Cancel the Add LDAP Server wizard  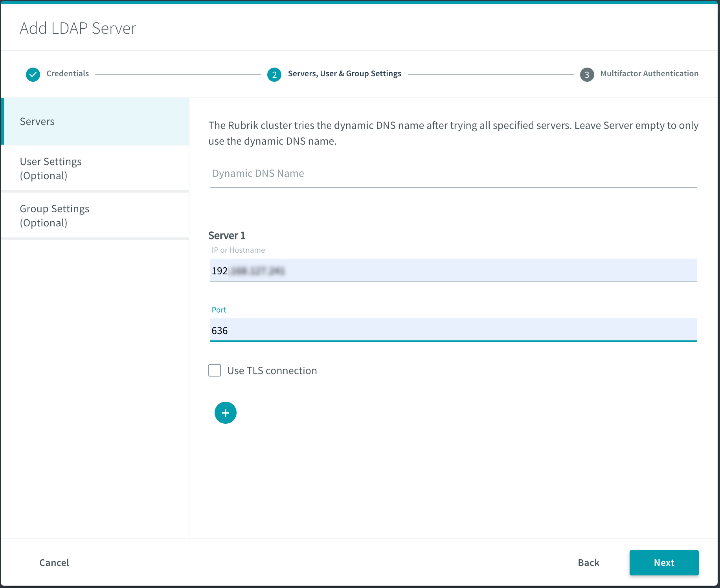tap(54, 562)
